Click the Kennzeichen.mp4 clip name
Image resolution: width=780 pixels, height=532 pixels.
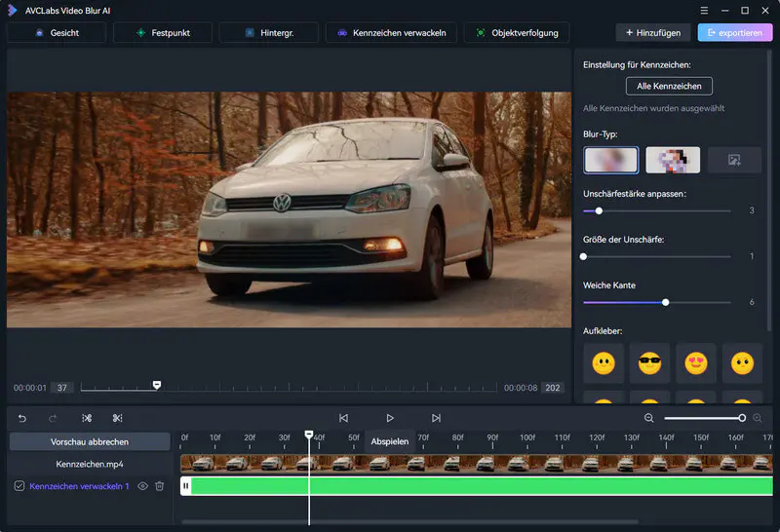click(90, 464)
